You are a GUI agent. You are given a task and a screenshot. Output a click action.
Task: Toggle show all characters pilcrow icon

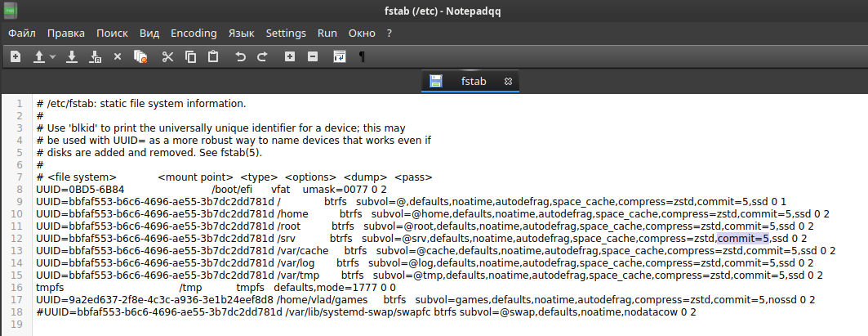[x=362, y=56]
